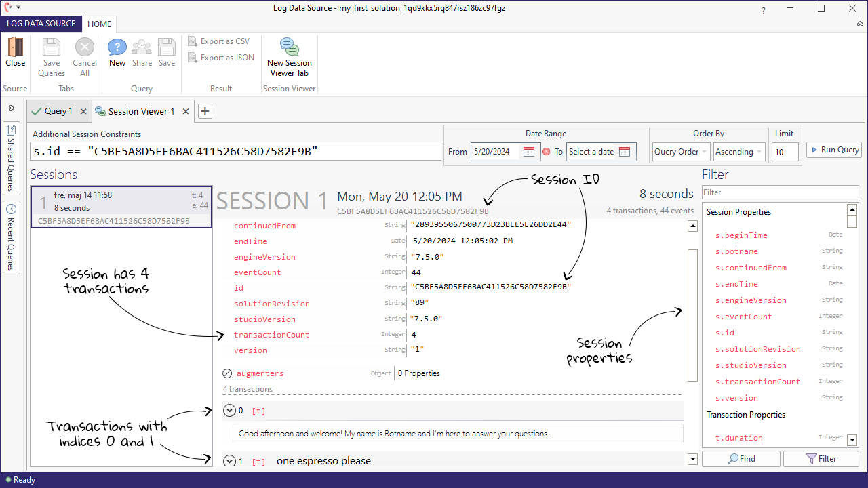Open the From date calendar picker
Image resolution: width=868 pixels, height=488 pixels.
pos(530,152)
